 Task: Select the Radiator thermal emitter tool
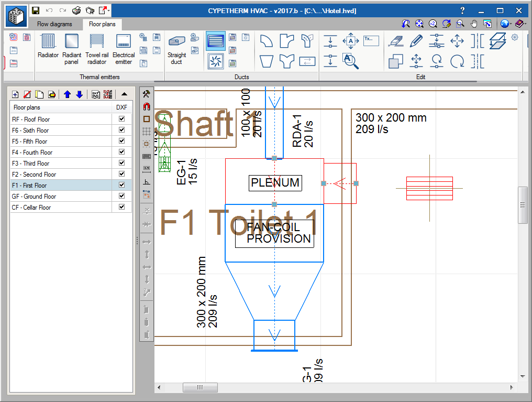pyautogui.click(x=48, y=46)
